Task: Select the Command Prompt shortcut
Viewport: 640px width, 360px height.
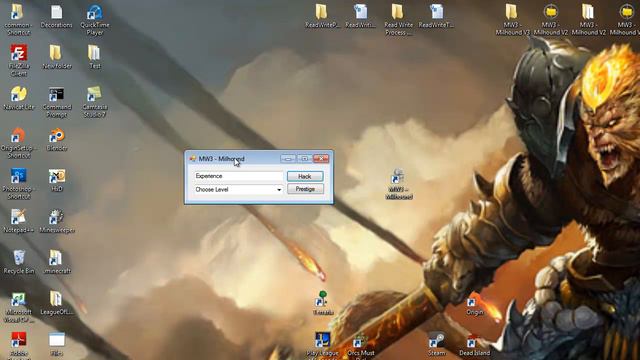Action: click(x=57, y=102)
